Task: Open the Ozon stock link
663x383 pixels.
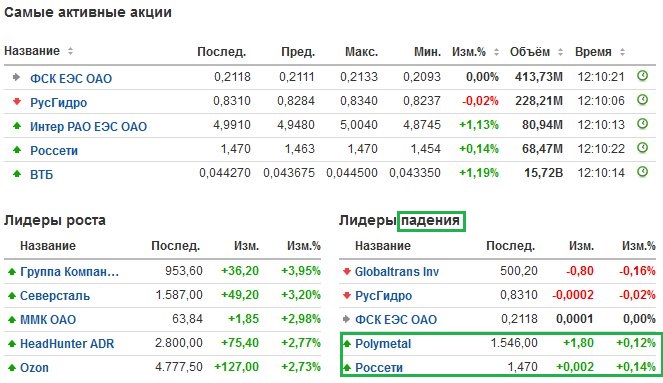Action: pos(34,368)
